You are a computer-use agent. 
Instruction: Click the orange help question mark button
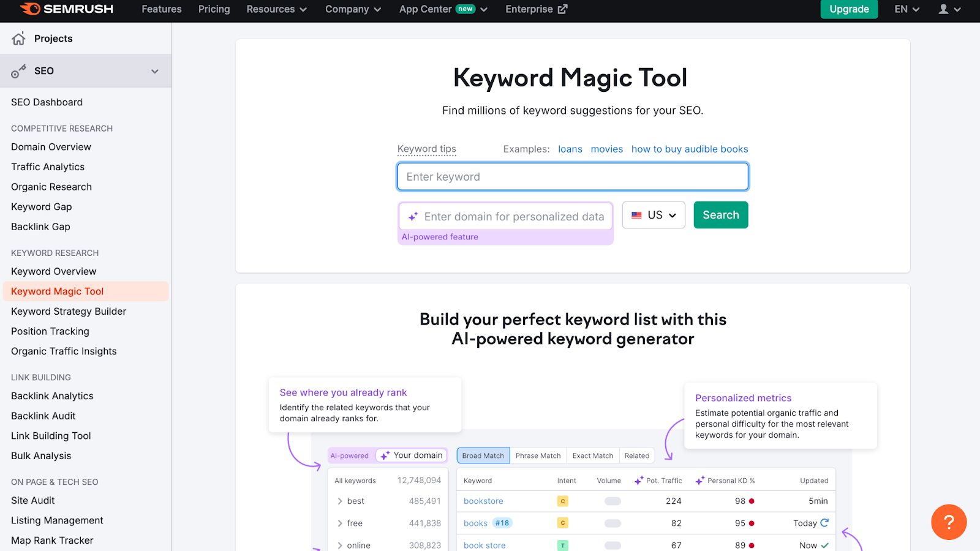[949, 522]
